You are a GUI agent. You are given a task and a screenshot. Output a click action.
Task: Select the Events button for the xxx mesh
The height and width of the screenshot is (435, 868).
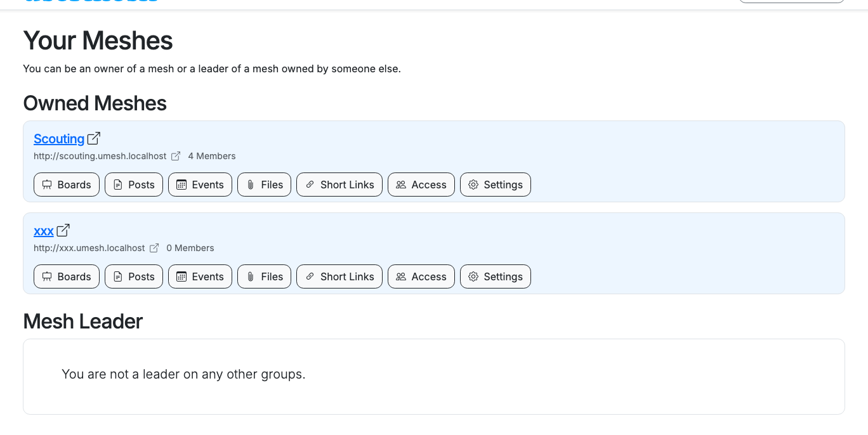pyautogui.click(x=200, y=276)
